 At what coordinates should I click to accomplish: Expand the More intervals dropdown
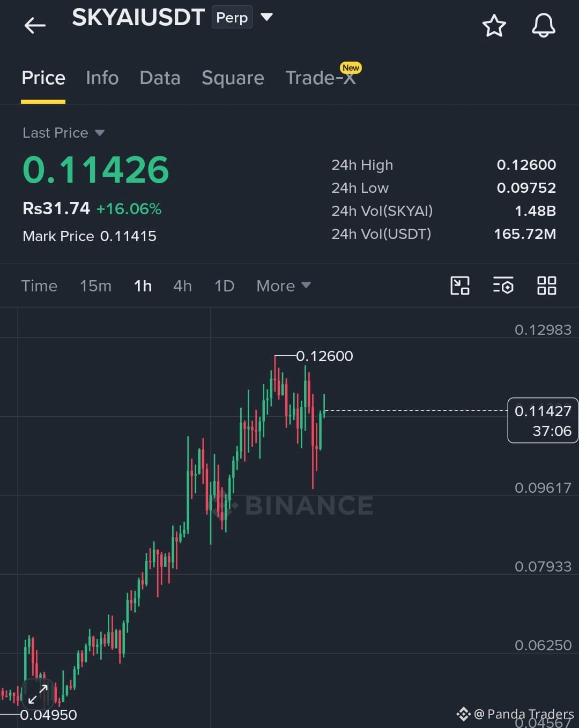283,286
